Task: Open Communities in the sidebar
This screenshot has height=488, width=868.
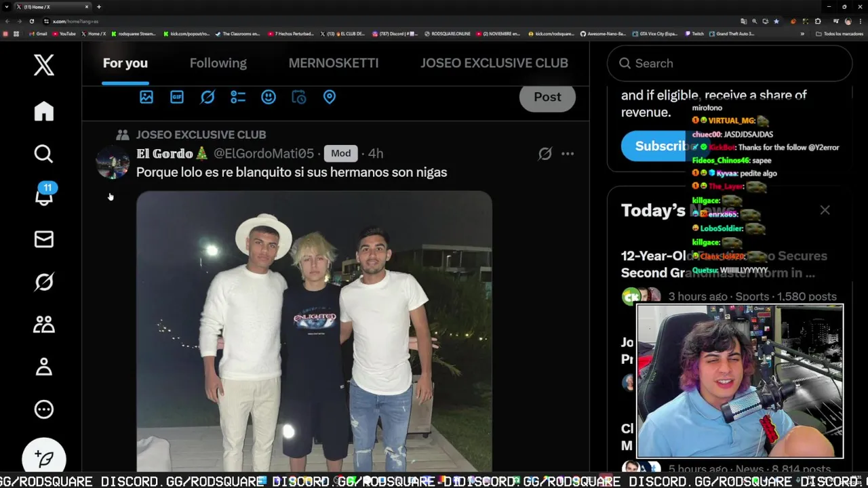Action: tap(44, 325)
